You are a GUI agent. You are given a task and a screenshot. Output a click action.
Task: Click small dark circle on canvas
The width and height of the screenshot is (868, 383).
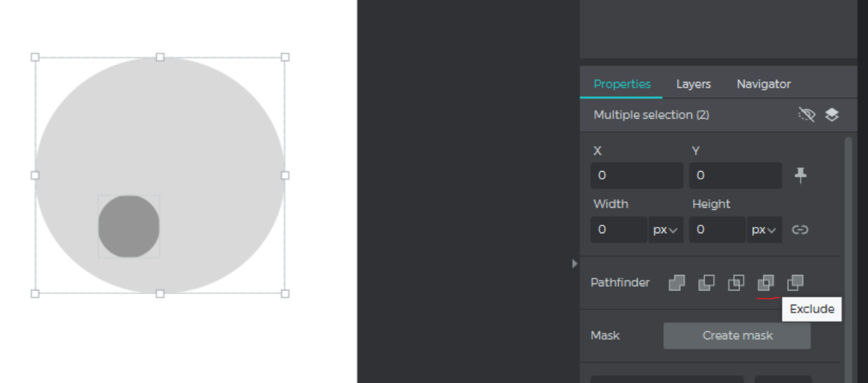point(129,226)
